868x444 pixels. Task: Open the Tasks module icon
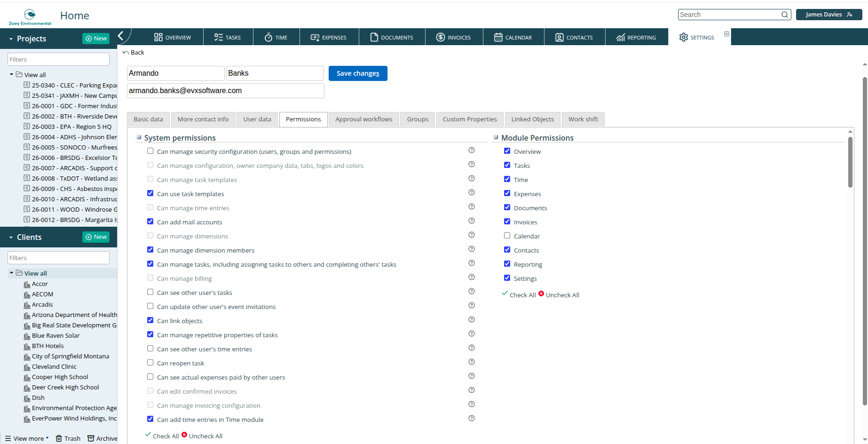click(x=219, y=37)
